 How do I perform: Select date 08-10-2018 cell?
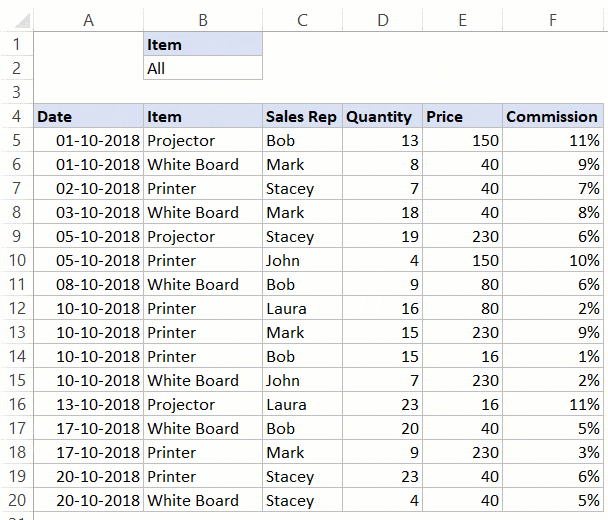[x=88, y=284]
